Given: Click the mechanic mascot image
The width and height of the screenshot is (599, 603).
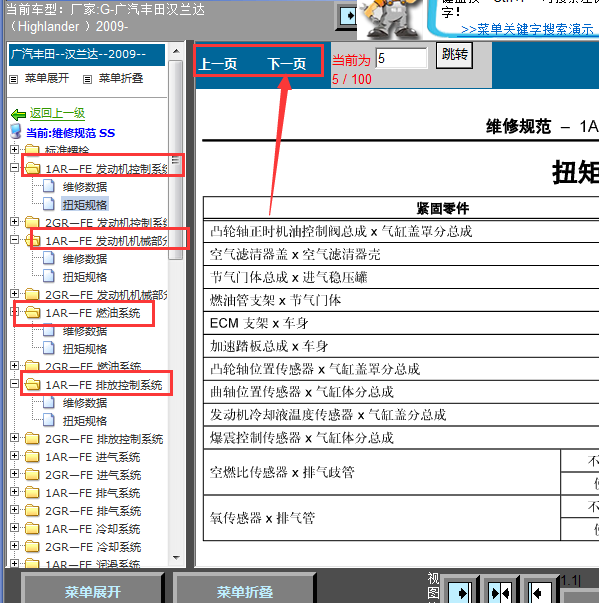Looking at the screenshot, I should tap(390, 18).
